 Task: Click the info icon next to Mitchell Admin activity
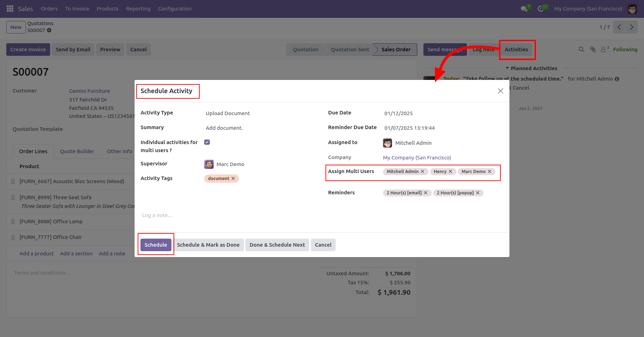pyautogui.click(x=617, y=79)
